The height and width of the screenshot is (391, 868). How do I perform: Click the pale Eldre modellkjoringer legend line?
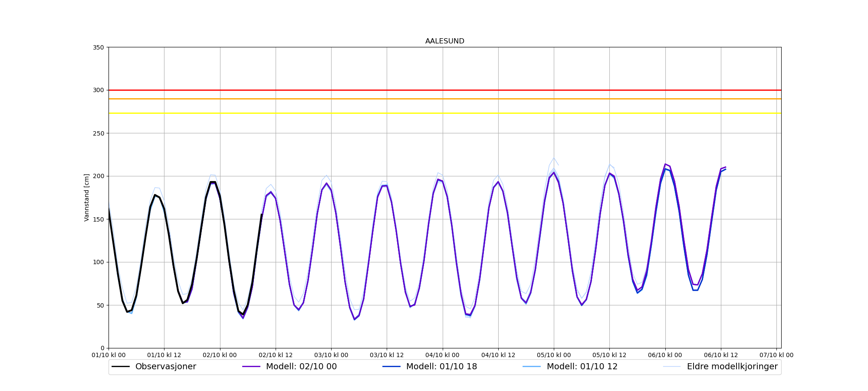(x=672, y=367)
